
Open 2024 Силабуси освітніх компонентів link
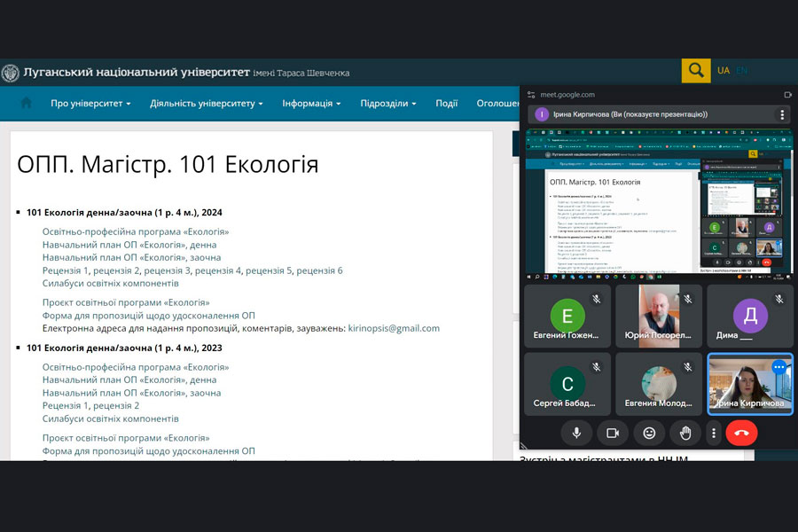point(111,283)
